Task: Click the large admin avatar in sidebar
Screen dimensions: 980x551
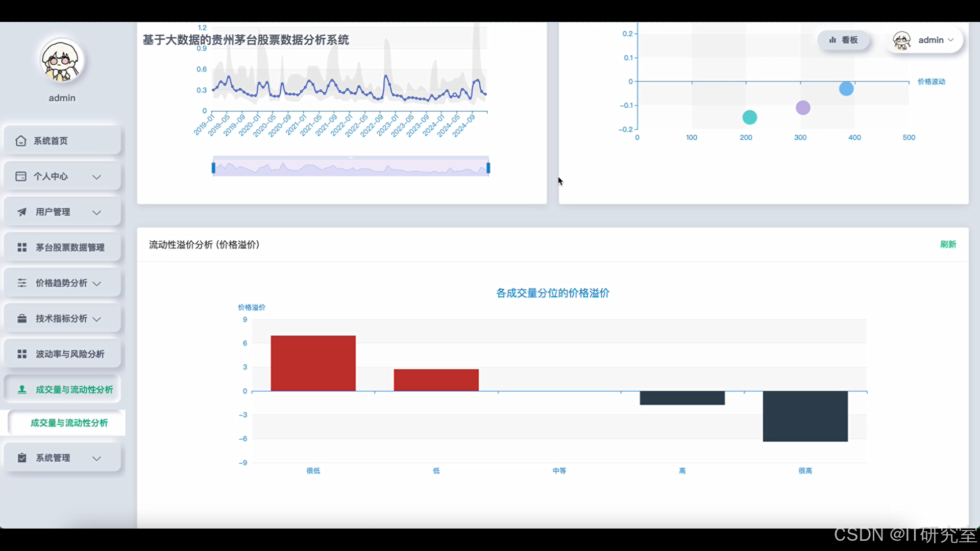Action: point(62,61)
